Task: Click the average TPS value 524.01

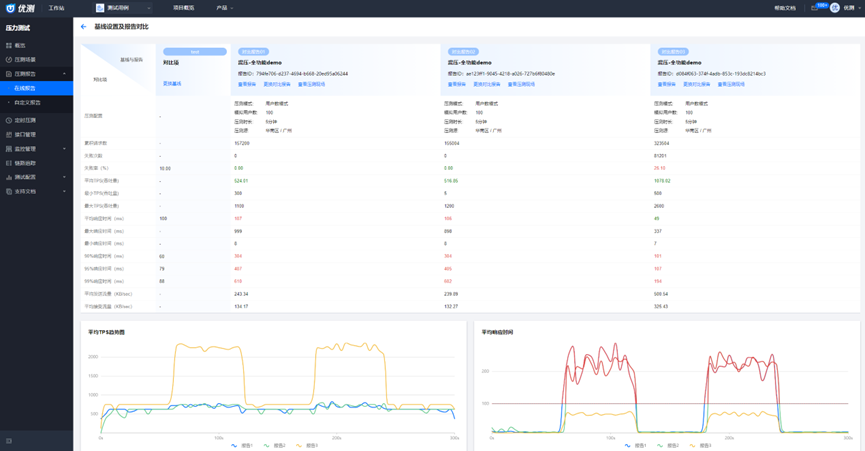Action: click(241, 181)
